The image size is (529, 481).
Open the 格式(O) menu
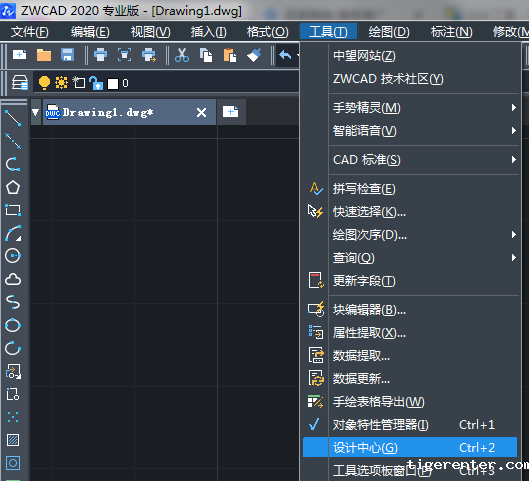click(268, 32)
